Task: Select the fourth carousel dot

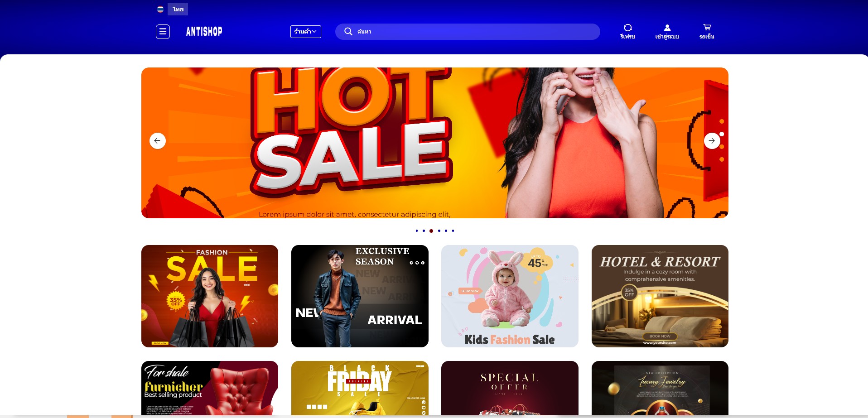Action: pyautogui.click(x=439, y=231)
